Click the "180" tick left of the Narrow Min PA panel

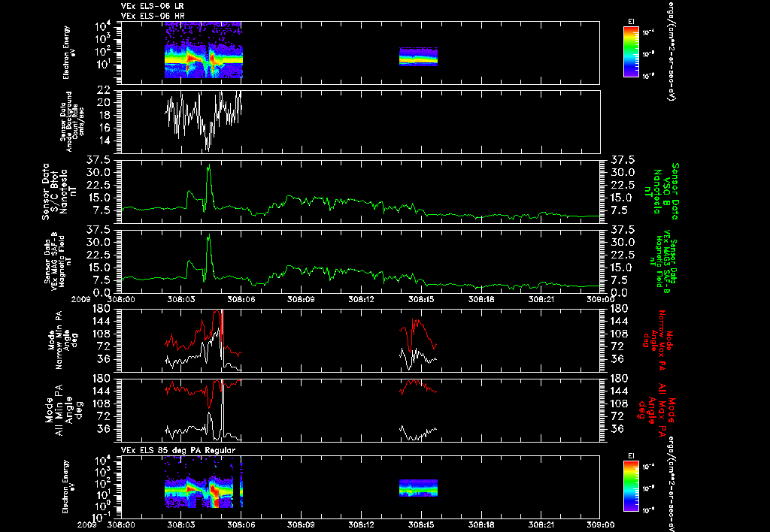tap(103, 309)
